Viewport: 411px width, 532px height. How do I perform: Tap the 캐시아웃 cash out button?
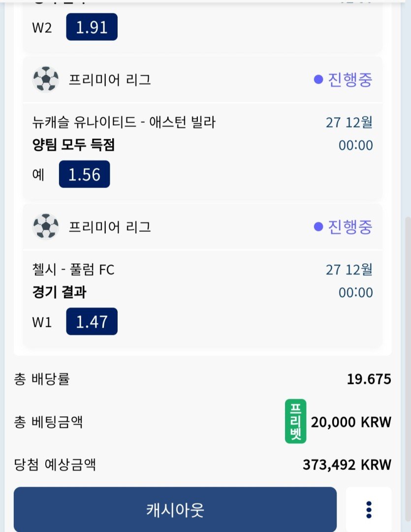175,509
